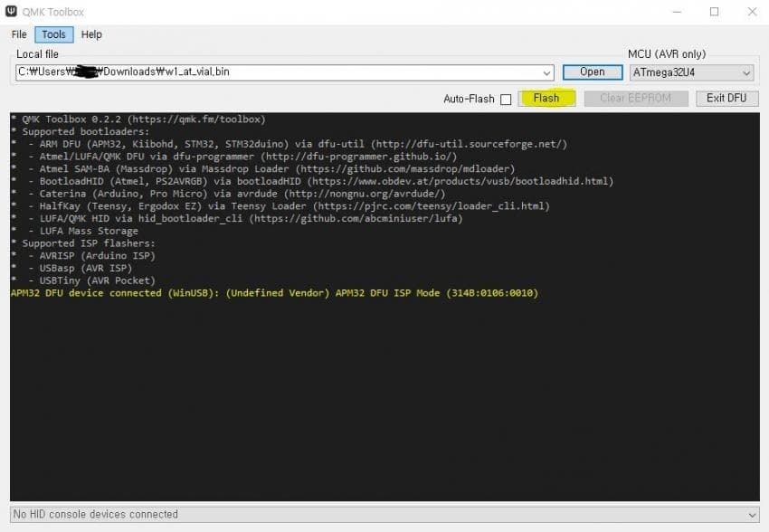Viewport: 769px width, 532px height.
Task: Click the Caterina via avrdude log line
Action: tap(228, 194)
